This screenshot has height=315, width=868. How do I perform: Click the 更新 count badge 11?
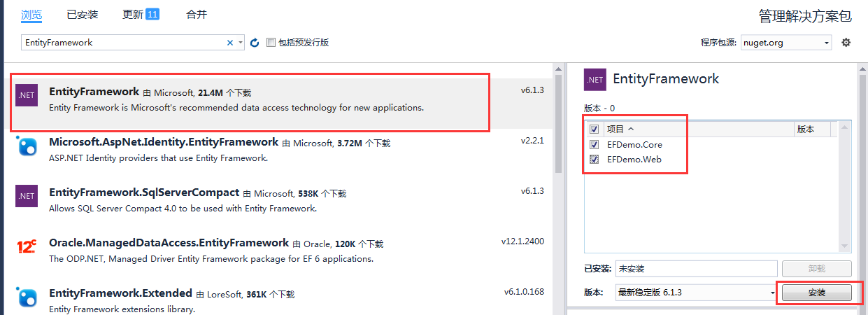coord(152,14)
